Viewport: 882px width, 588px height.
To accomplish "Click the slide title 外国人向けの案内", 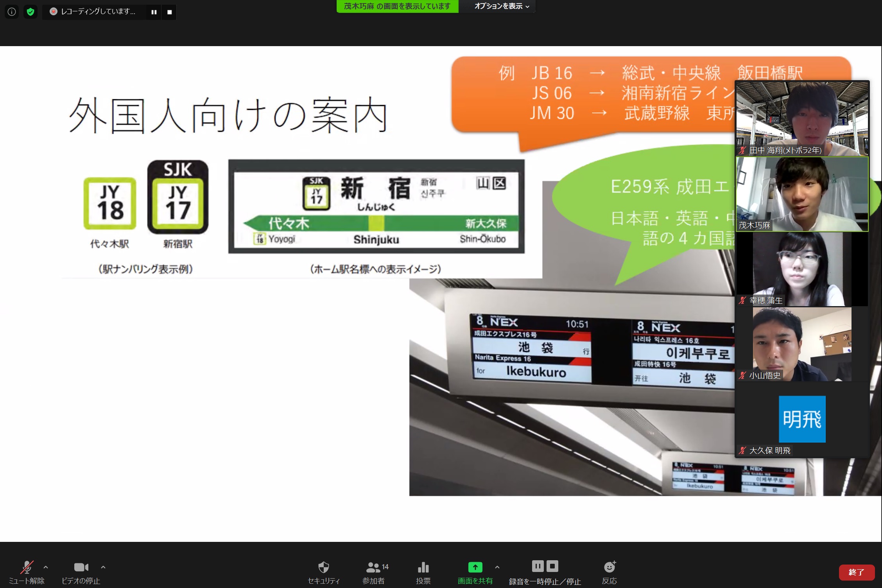I will [228, 115].
